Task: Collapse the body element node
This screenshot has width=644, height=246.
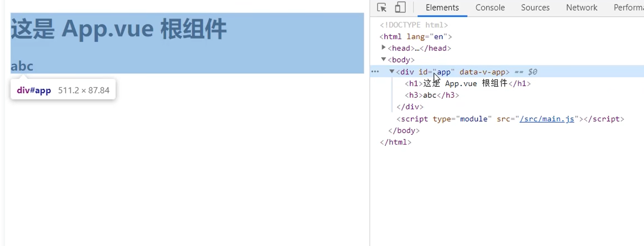Action: point(384,59)
